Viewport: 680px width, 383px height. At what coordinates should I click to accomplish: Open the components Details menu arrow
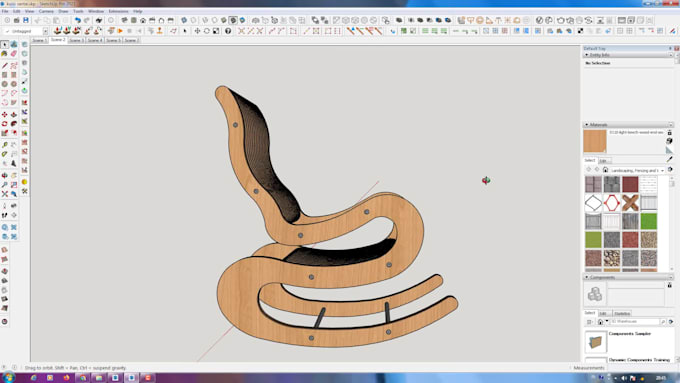pos(671,322)
